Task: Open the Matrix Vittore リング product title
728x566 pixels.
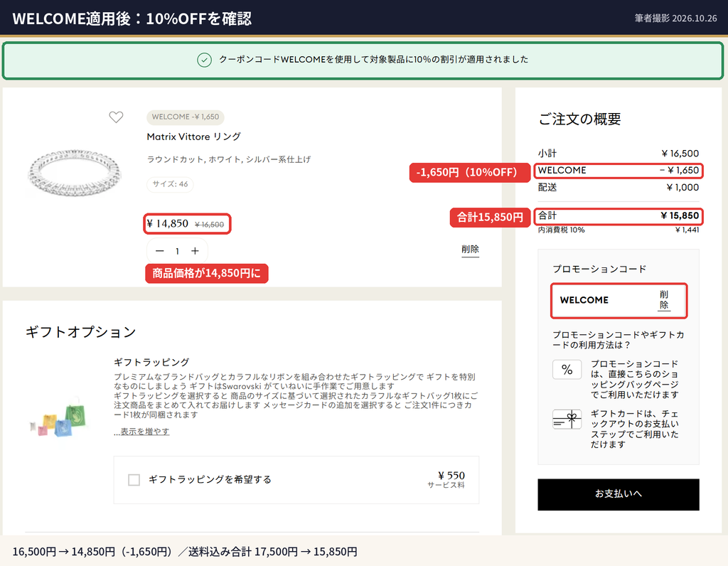Action: [193, 137]
